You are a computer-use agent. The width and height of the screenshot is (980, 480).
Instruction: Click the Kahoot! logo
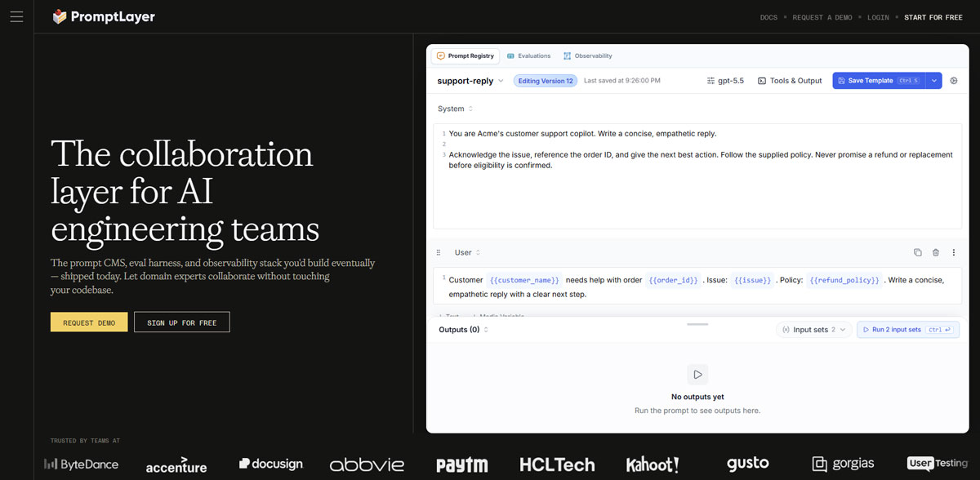coord(653,464)
